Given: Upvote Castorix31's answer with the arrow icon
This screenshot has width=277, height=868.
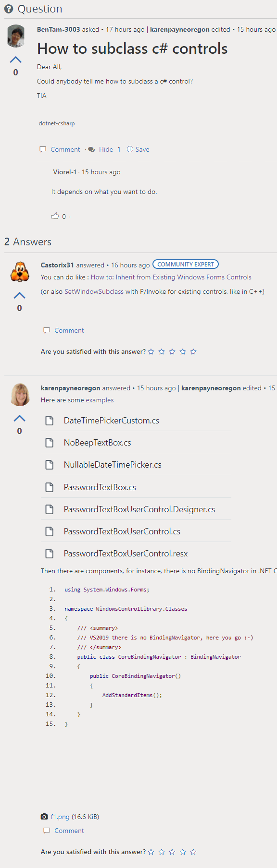Looking at the screenshot, I should click(x=19, y=296).
